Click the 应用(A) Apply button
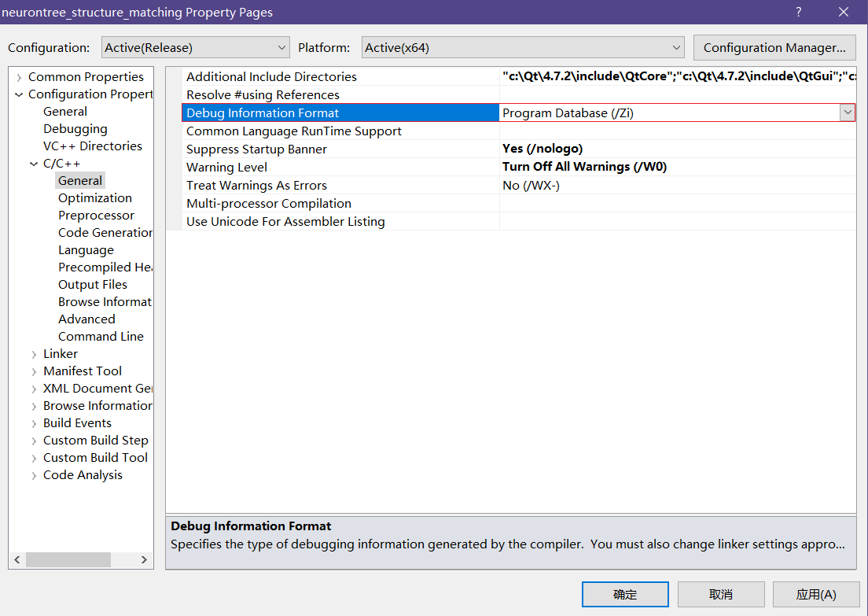This screenshot has height=616, width=868. coord(815,594)
